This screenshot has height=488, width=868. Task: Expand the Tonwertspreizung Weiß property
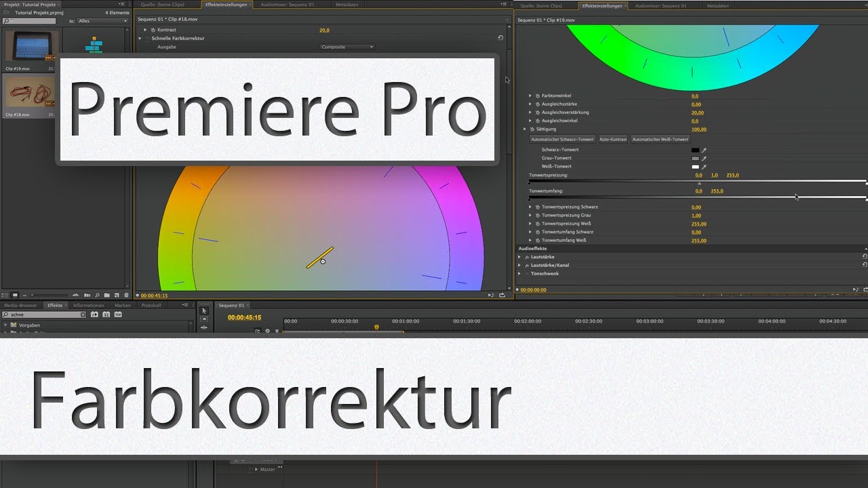pyautogui.click(x=530, y=224)
